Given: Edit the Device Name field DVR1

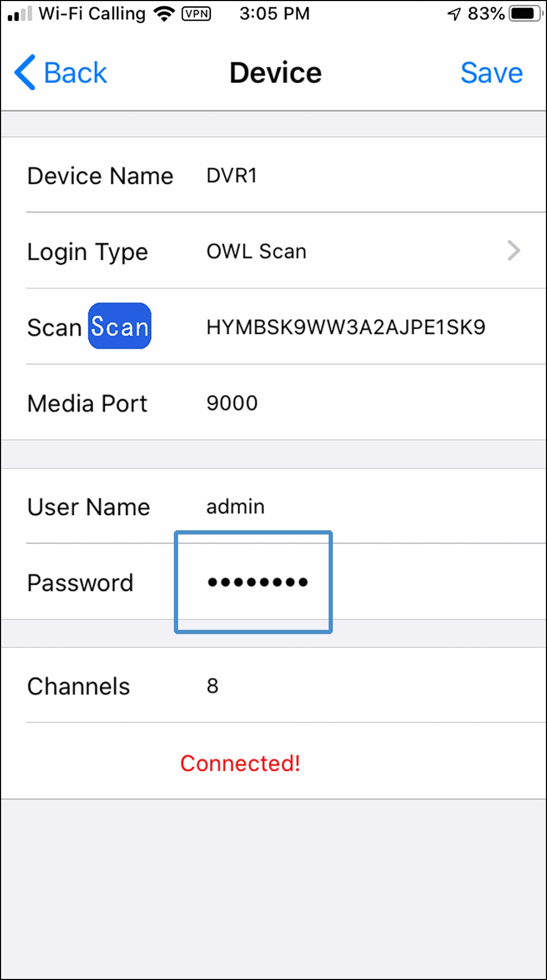Looking at the screenshot, I should coord(232,175).
